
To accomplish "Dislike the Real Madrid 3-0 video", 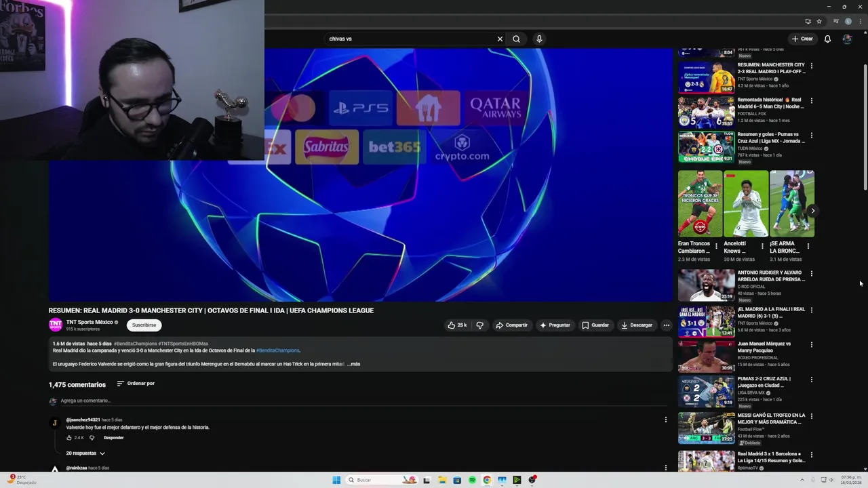I will pyautogui.click(x=479, y=325).
